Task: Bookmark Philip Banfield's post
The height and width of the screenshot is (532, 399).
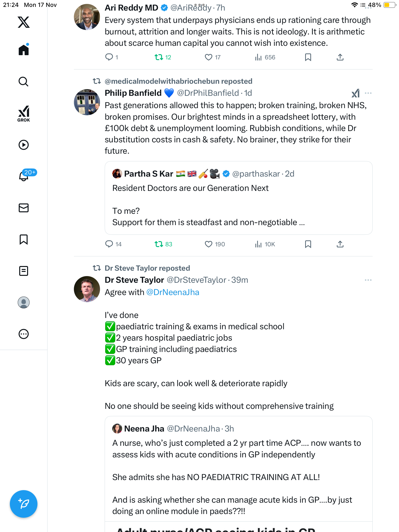Action: coord(308,244)
